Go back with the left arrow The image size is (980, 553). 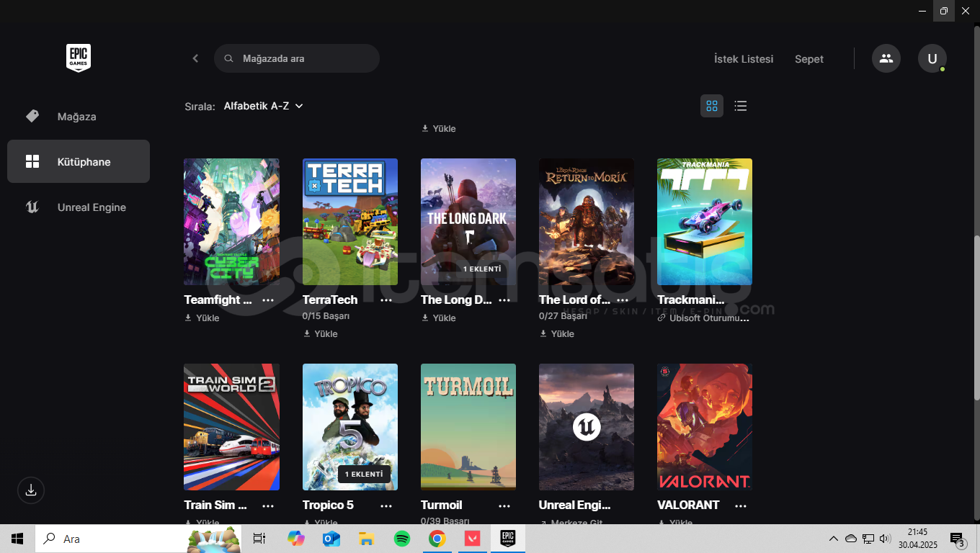(195, 58)
